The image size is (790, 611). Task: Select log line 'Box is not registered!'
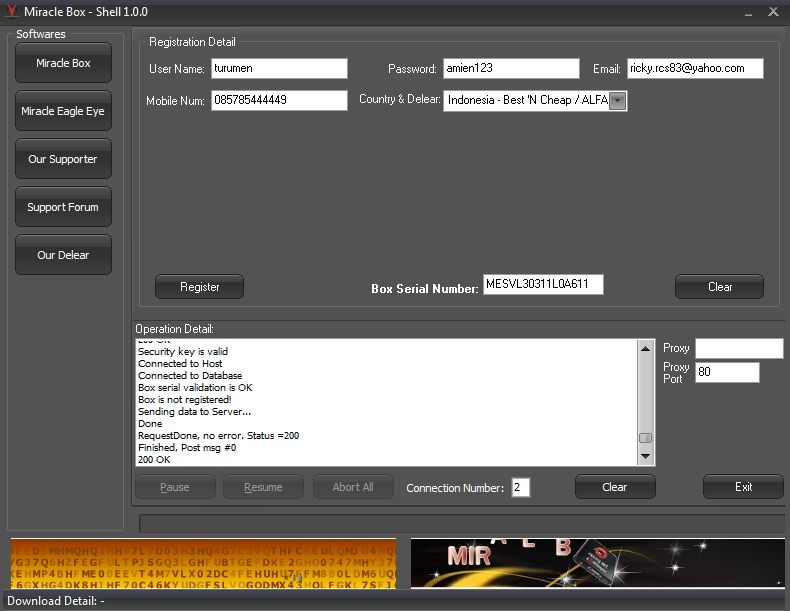pyautogui.click(x=184, y=399)
